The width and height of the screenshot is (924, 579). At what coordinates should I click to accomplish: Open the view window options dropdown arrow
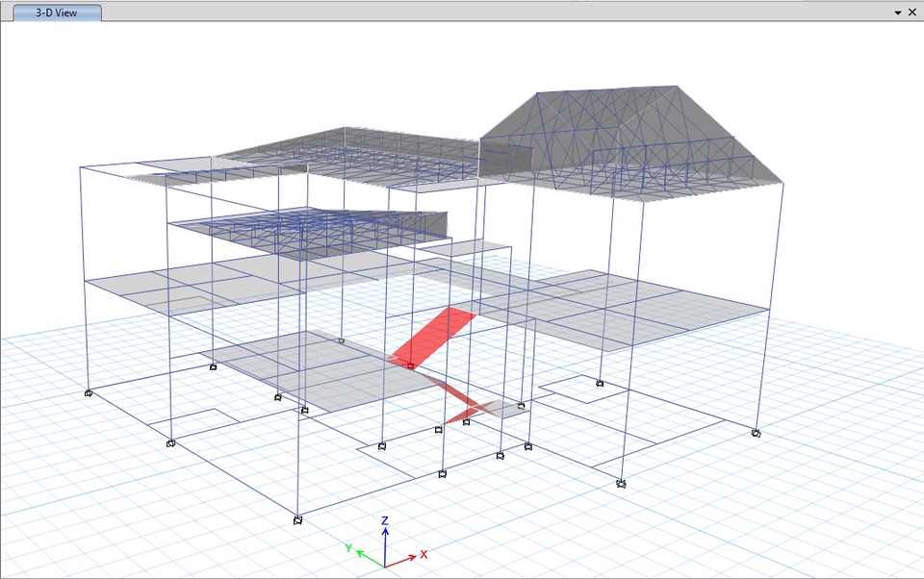tap(897, 13)
